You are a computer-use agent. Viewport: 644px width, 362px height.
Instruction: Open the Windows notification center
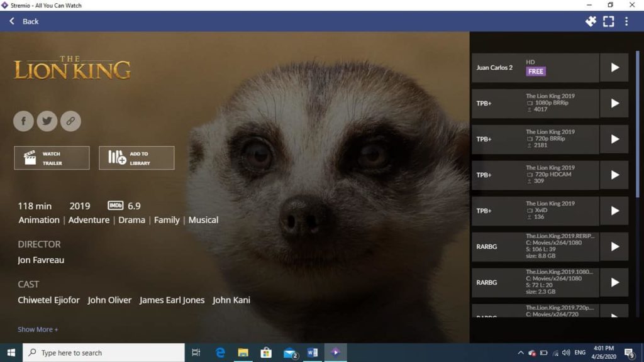[x=629, y=353]
